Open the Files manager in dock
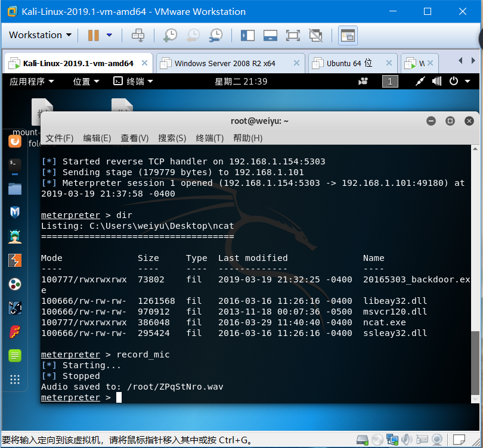Screen dimensions: 483x448 coord(15,189)
